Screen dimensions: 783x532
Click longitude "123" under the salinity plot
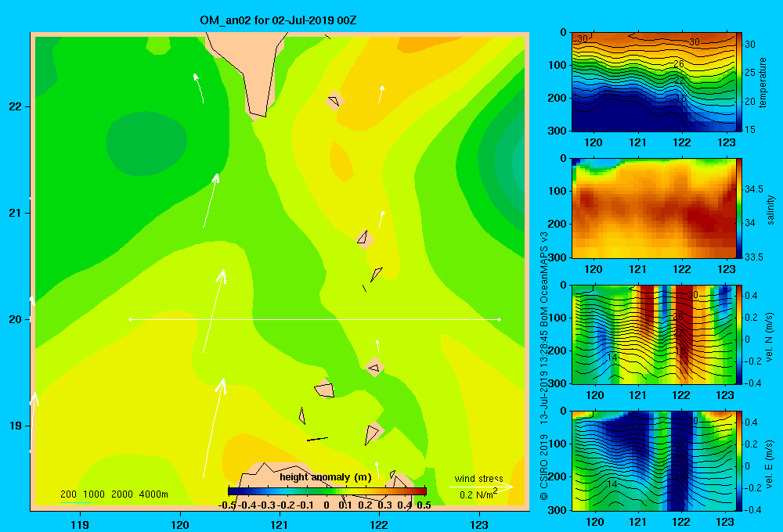point(726,269)
